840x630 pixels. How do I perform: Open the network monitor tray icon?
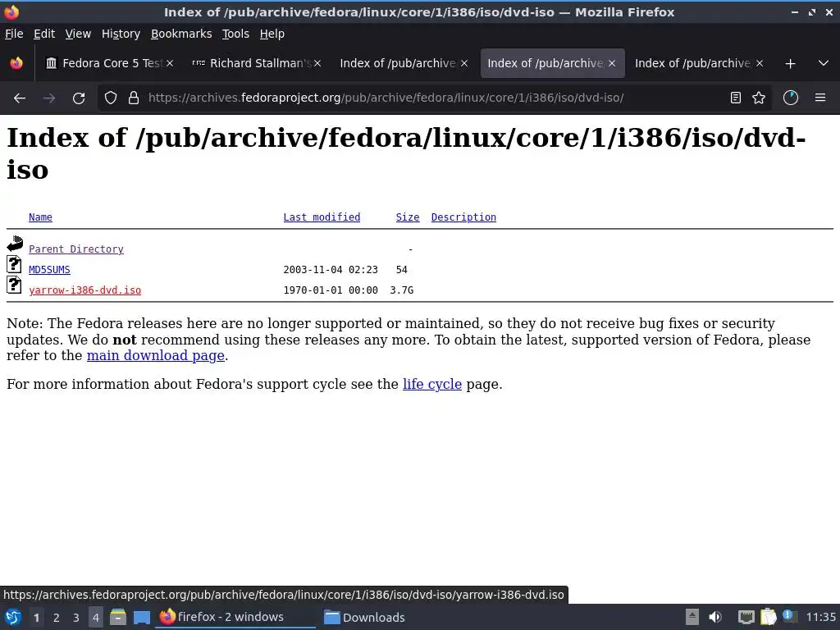coord(746,617)
